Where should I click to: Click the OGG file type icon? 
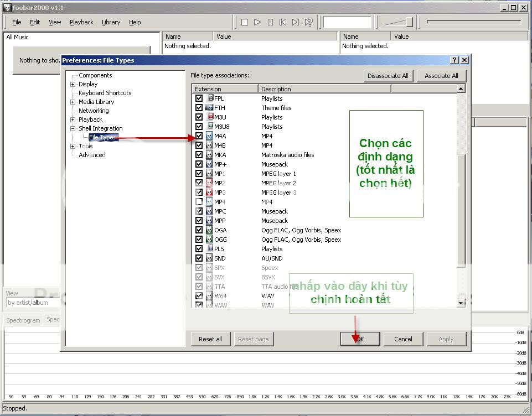(209, 240)
